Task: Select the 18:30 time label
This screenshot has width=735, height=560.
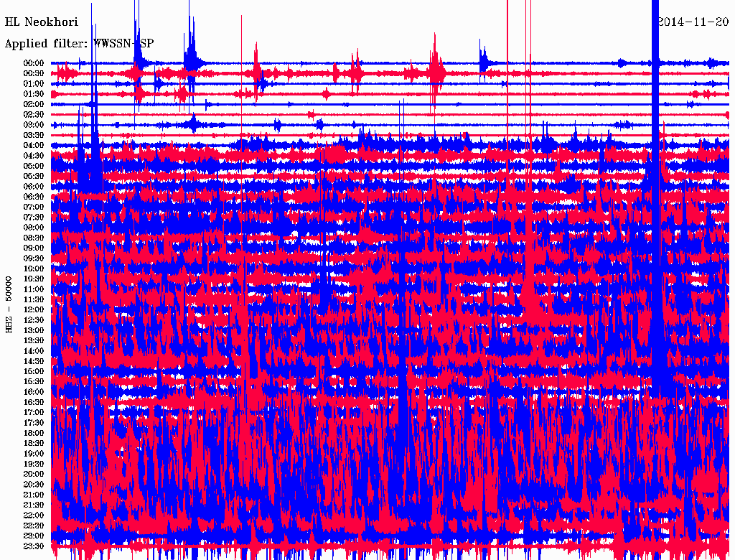Action: pyautogui.click(x=33, y=443)
